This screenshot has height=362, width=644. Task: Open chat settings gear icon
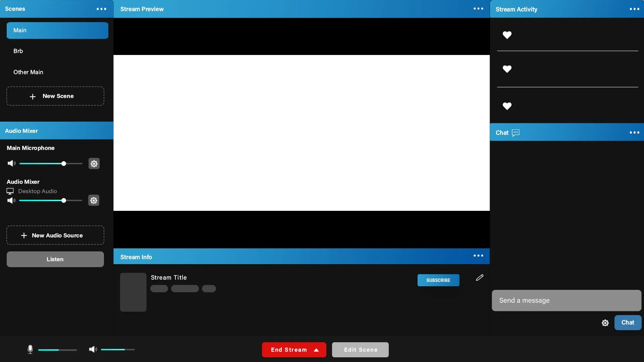(x=605, y=323)
